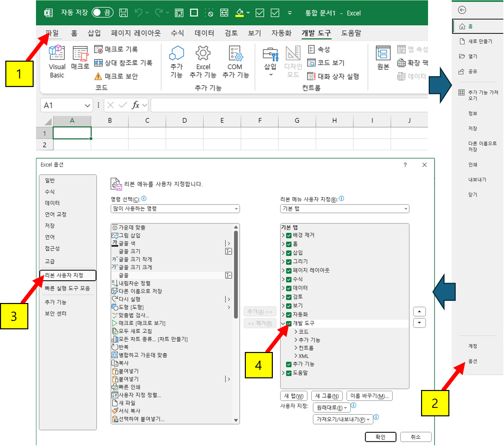Click the Redo arrow icon
The width and height of the screenshot is (504, 446).
click(159, 13)
